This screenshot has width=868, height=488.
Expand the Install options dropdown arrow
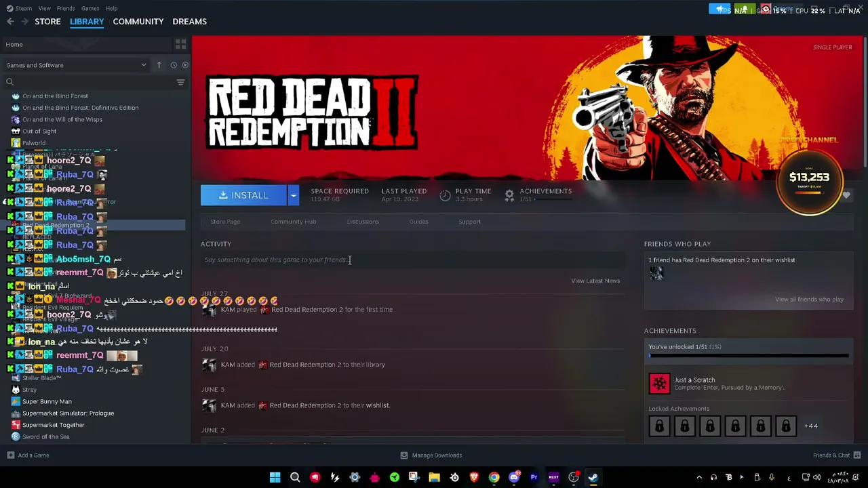[x=293, y=195]
